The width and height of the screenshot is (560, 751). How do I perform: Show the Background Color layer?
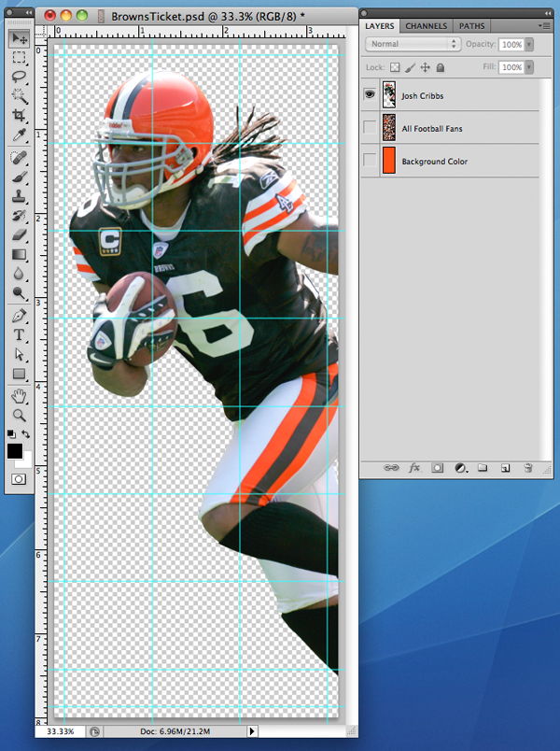point(370,160)
